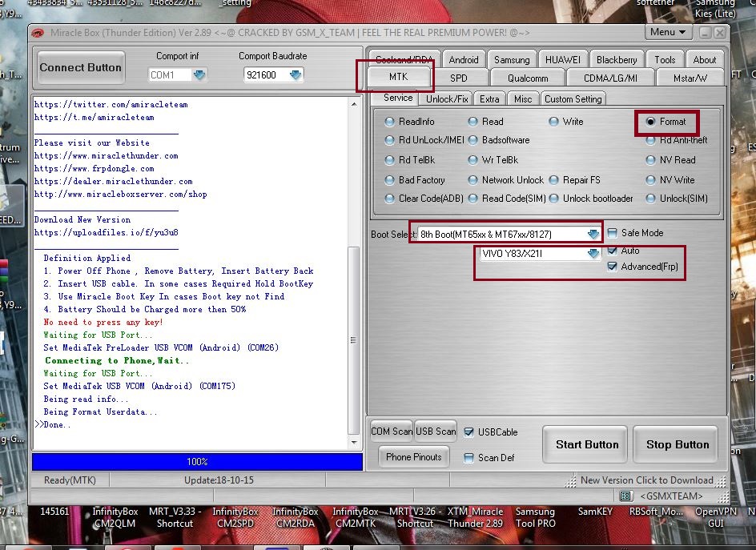Enable the Safe Mode checkbox
This screenshot has height=550, width=756.
pos(613,233)
